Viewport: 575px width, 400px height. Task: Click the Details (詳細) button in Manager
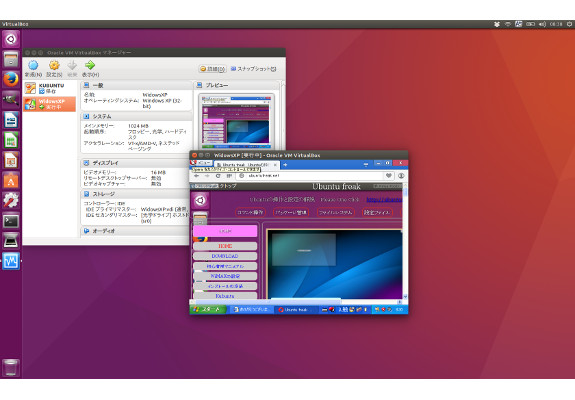(213, 69)
